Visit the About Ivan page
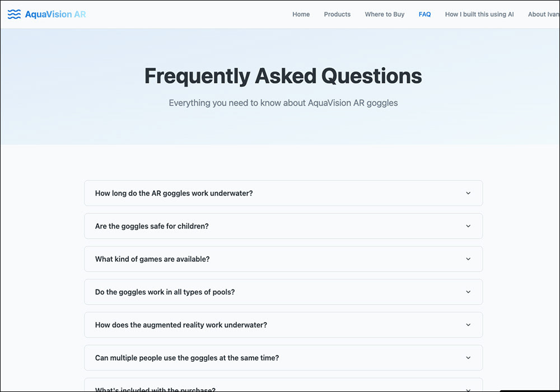Viewport: 560px width, 392px height. point(543,15)
